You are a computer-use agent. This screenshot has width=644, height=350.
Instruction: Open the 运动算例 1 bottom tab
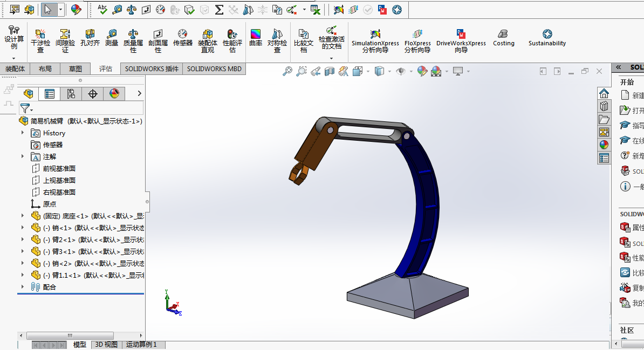(x=141, y=345)
